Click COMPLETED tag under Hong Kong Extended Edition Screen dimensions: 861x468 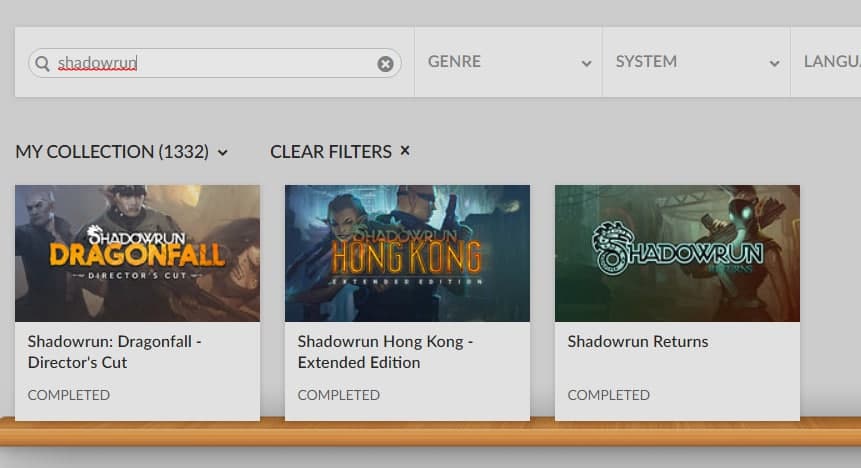coord(339,395)
